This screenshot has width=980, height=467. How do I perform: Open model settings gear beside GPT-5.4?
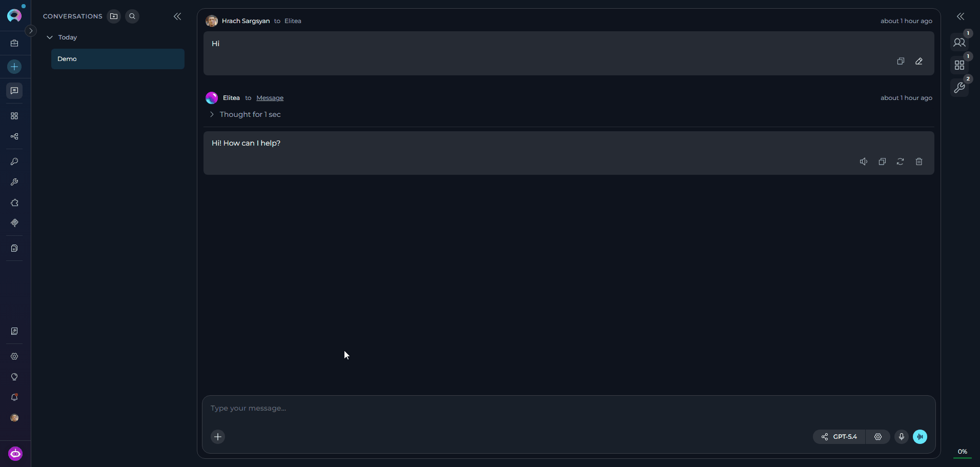coord(878,437)
